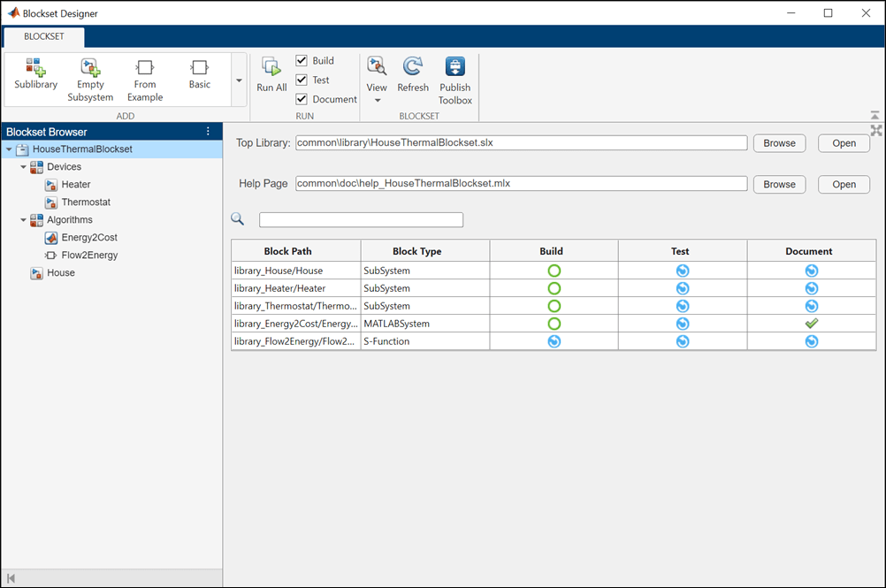The image size is (886, 588).
Task: Select Thermostat in the Blockset Browser
Action: [86, 202]
